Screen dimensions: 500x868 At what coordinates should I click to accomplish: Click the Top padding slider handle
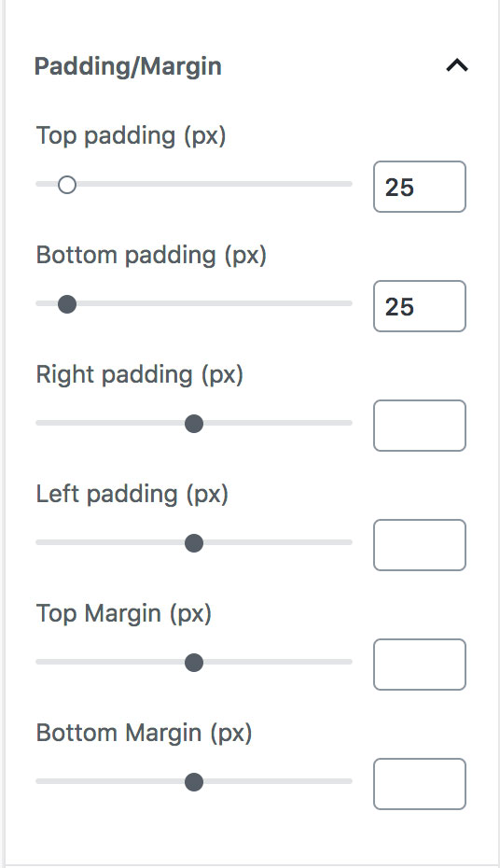coord(67,185)
